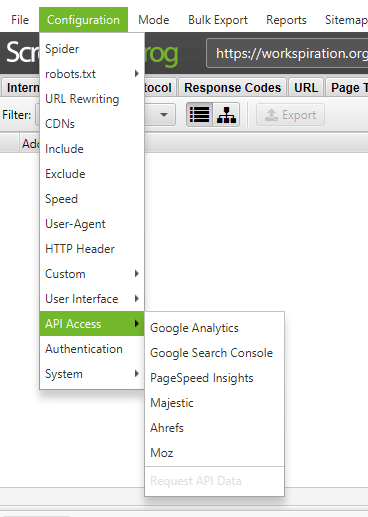Viewport: 368px width, 517px height.
Task: Expand the User Interface submenu
Action: [92, 299]
